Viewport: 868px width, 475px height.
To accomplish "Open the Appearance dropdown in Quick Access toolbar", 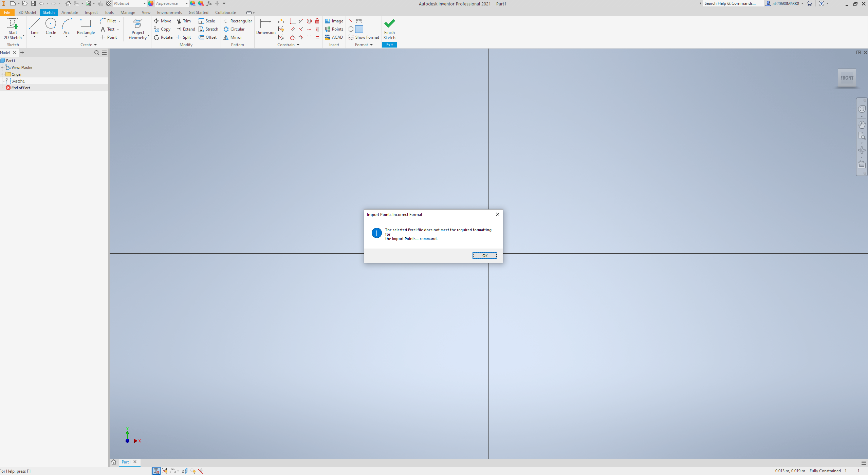I will (x=186, y=3).
